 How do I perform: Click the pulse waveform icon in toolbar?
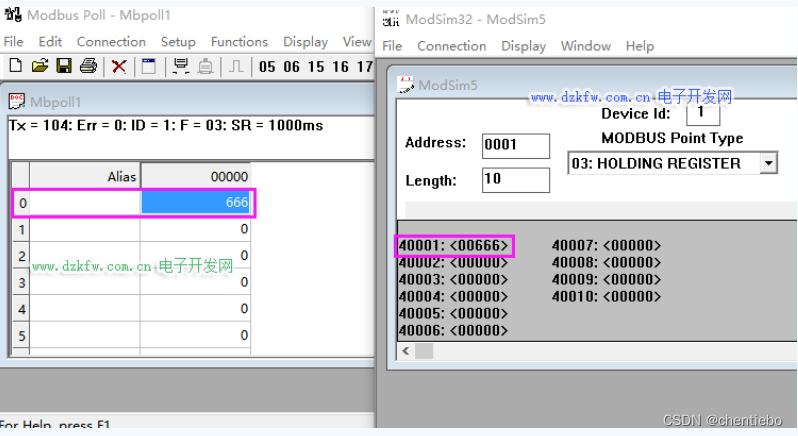point(236,67)
